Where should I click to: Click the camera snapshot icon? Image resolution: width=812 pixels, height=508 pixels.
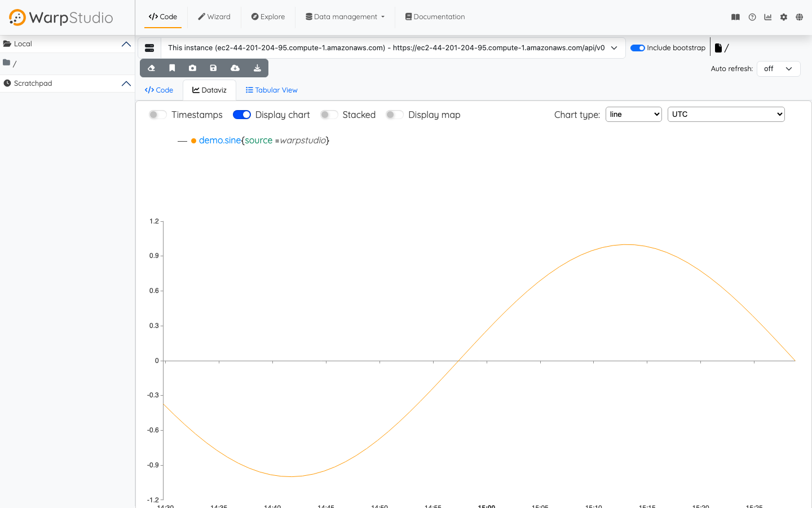click(x=192, y=68)
